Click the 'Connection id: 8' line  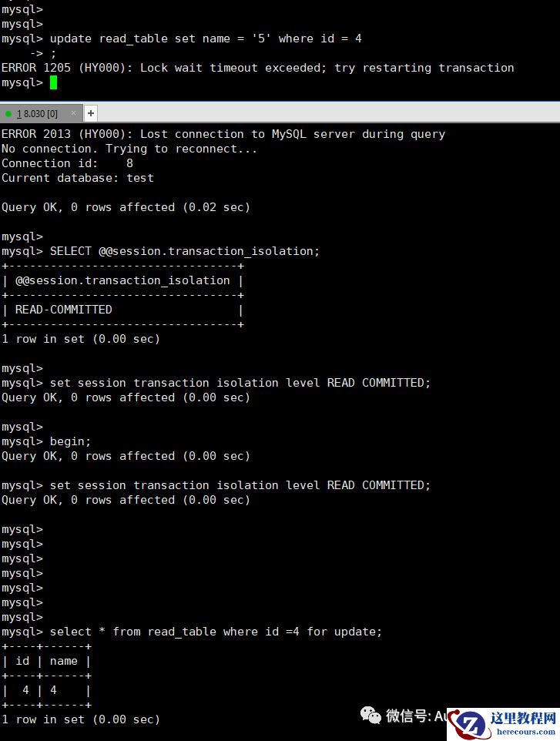point(67,163)
